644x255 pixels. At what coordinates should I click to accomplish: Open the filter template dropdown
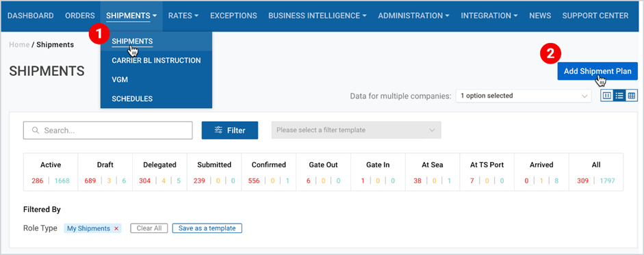click(x=356, y=130)
